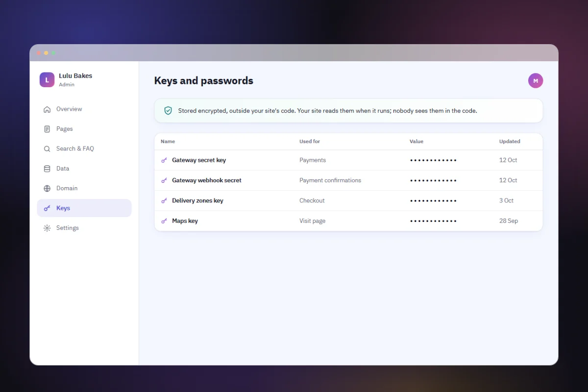Click the Overview home icon
This screenshot has height=392, width=588.
47,109
